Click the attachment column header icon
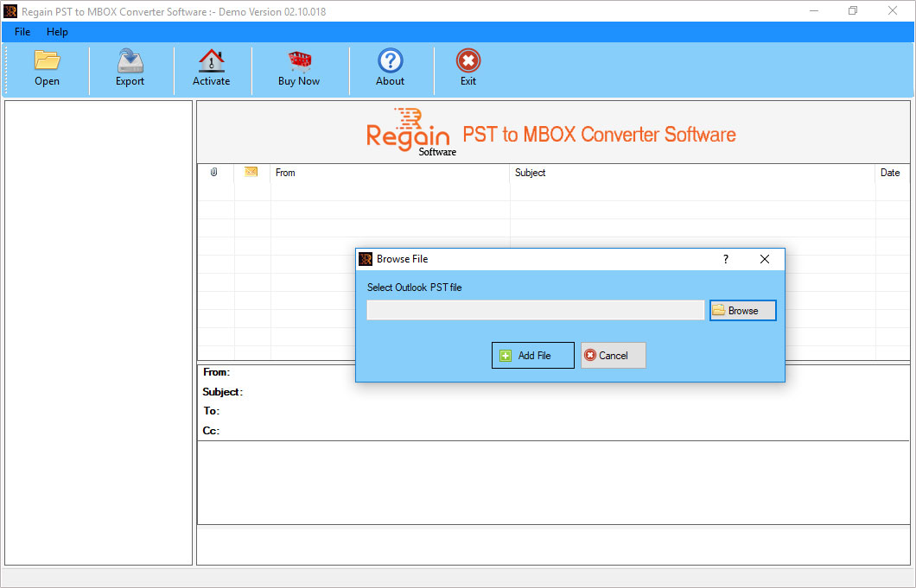916x588 pixels. pos(215,173)
